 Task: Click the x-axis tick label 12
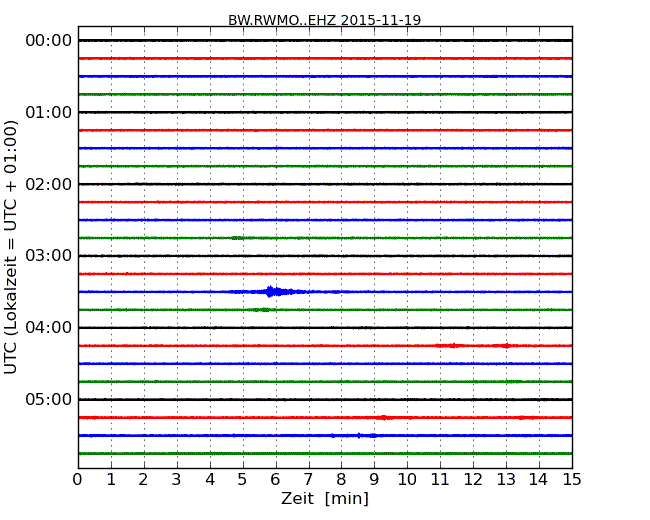473,480
